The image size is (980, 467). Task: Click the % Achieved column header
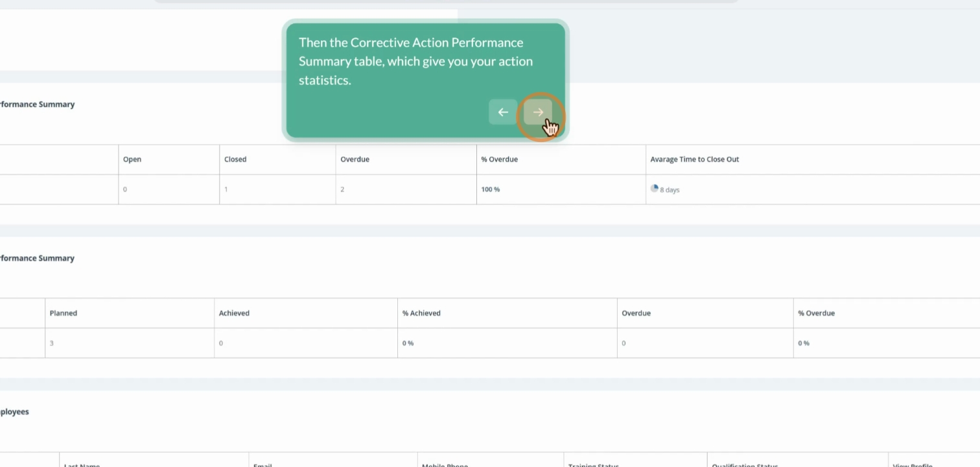pyautogui.click(x=421, y=313)
